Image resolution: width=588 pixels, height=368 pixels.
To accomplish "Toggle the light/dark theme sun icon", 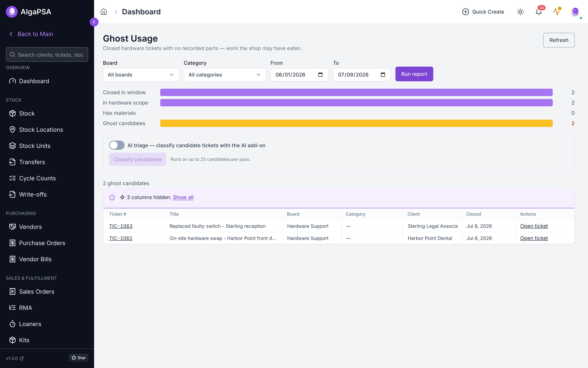I will [520, 12].
